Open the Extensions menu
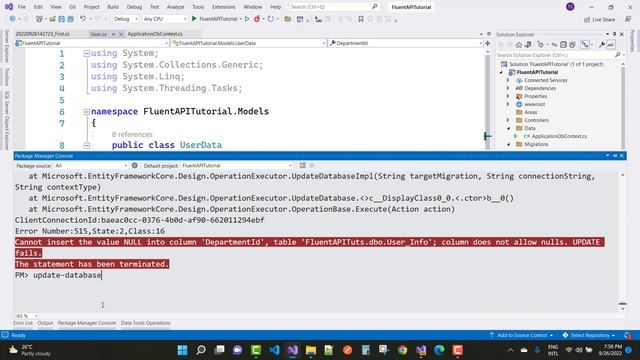 (x=224, y=7)
